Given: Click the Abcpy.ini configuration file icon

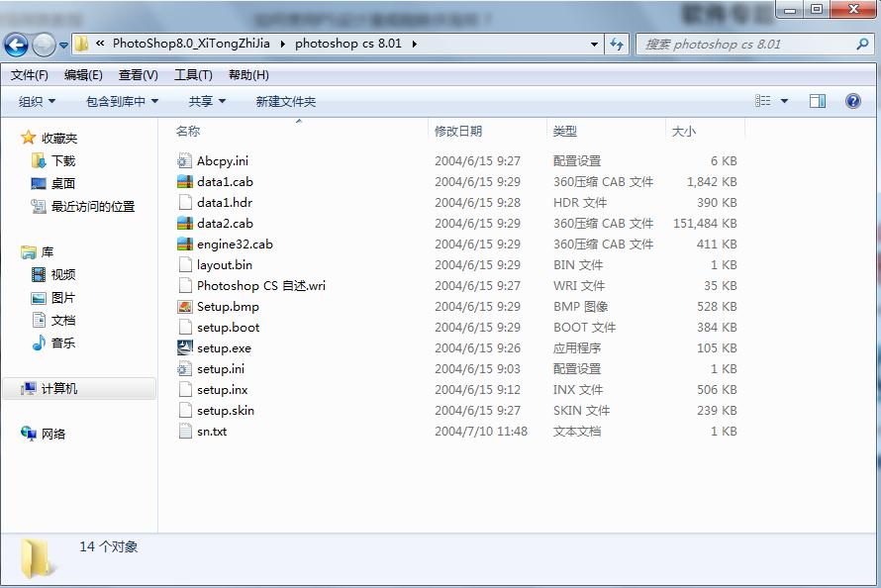Looking at the screenshot, I should [x=183, y=160].
